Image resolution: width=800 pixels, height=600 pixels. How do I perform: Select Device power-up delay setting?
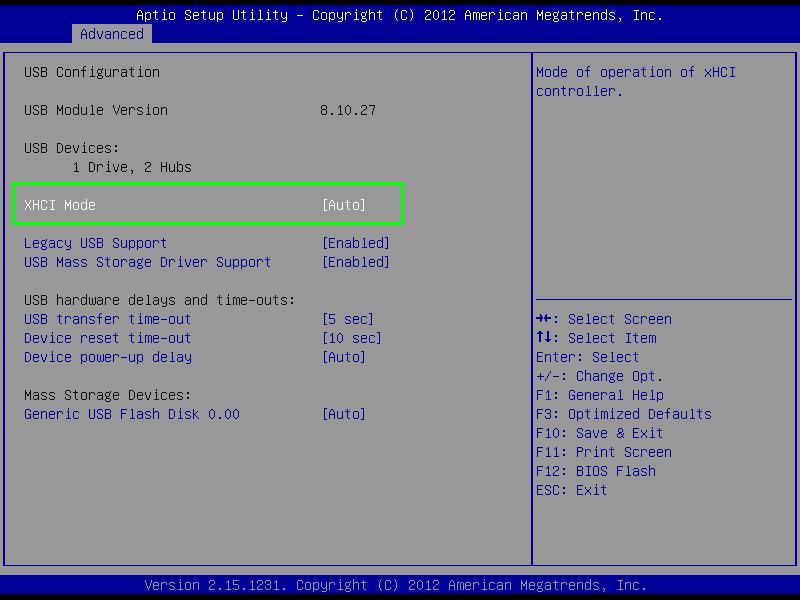tap(108, 357)
